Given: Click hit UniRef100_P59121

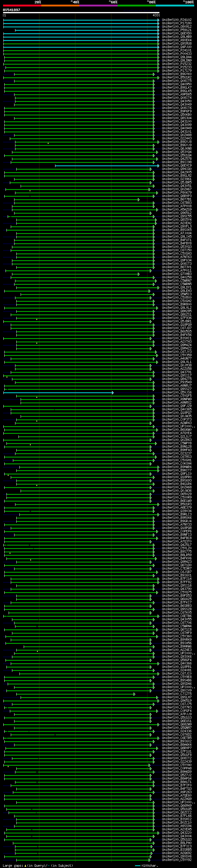Looking at the screenshot, I should coord(177,30).
